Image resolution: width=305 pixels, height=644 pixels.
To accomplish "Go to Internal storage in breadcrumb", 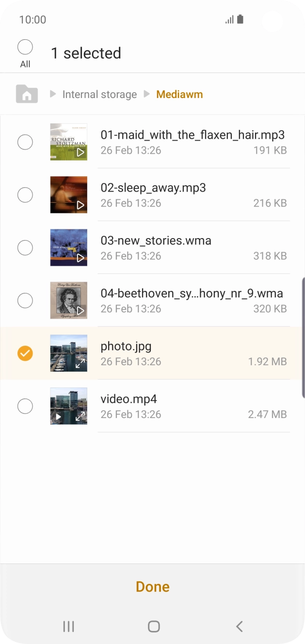I will pyautogui.click(x=99, y=95).
